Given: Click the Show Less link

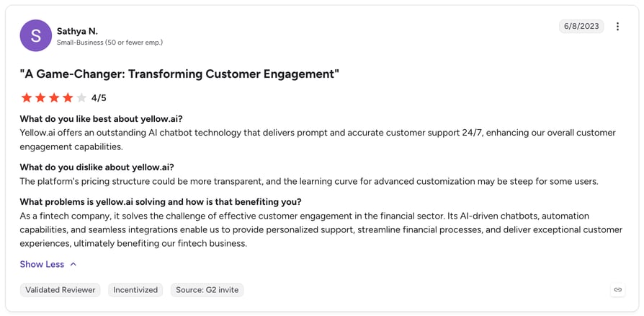Looking at the screenshot, I should [42, 264].
